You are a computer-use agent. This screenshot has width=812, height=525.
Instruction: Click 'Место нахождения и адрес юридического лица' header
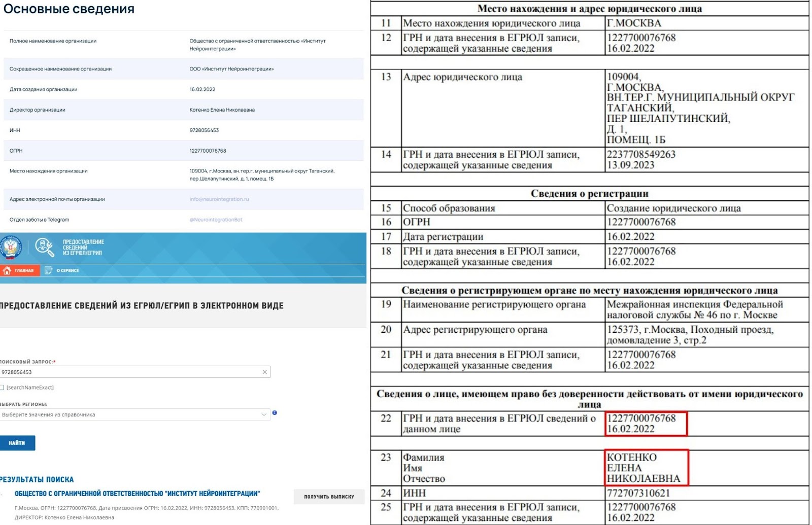[590, 9]
